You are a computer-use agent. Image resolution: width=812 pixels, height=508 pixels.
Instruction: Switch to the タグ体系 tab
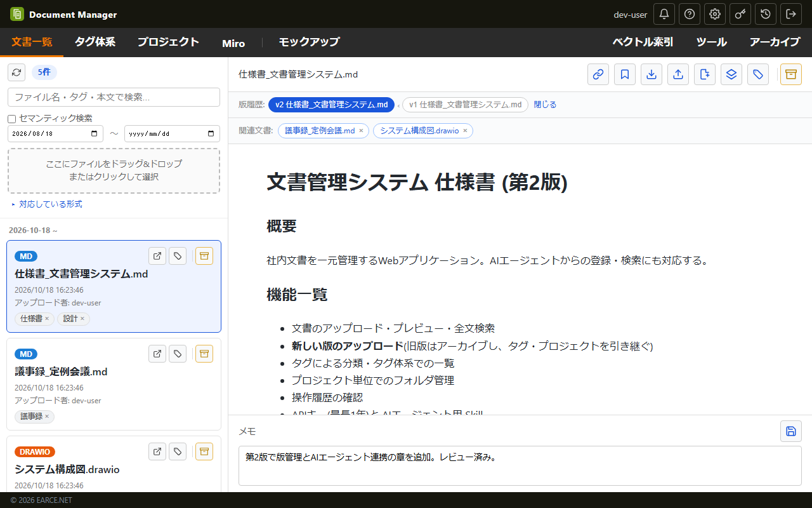(x=95, y=42)
